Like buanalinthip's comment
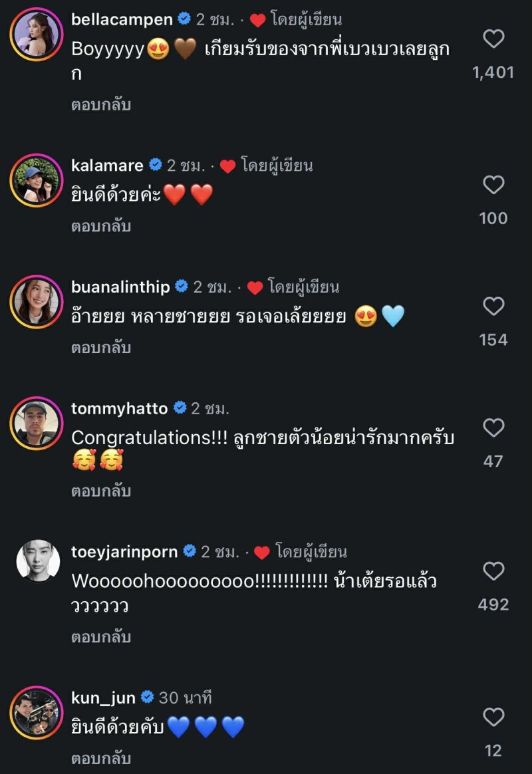The image size is (532, 774). pos(493,307)
